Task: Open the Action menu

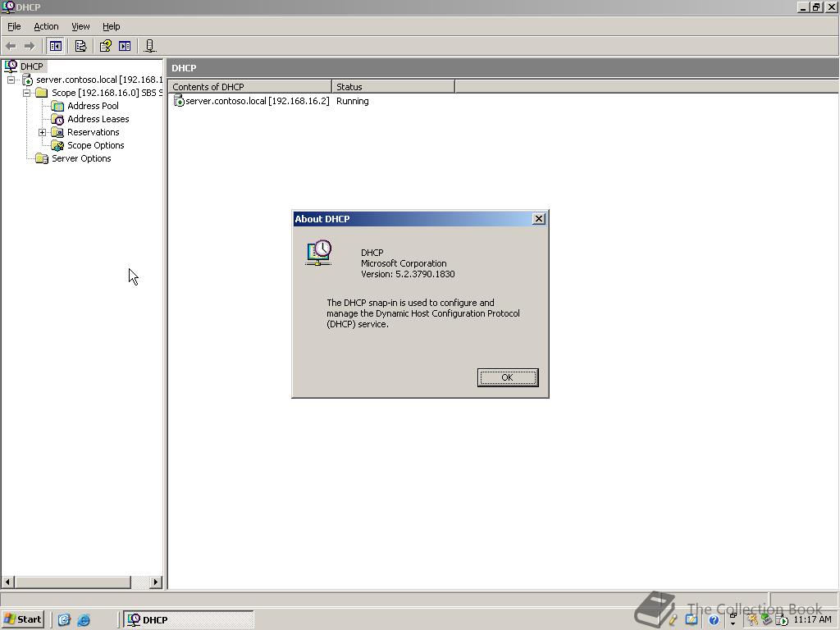Action: 46,26
